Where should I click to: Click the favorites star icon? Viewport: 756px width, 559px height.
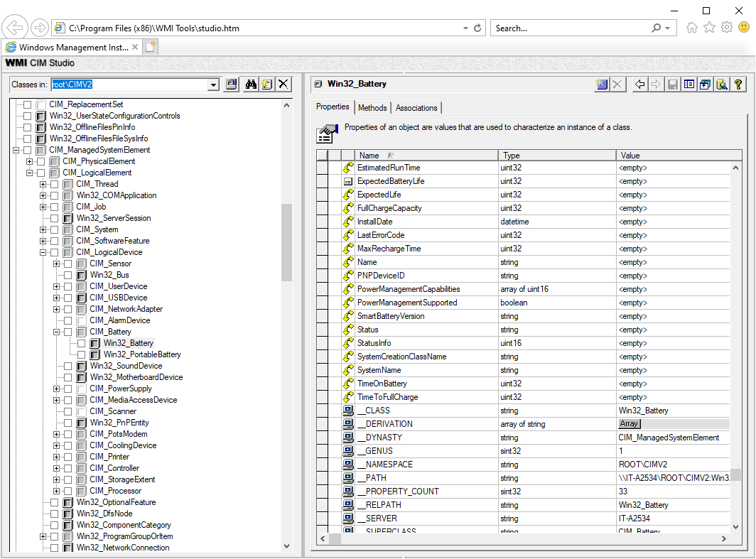click(x=709, y=28)
